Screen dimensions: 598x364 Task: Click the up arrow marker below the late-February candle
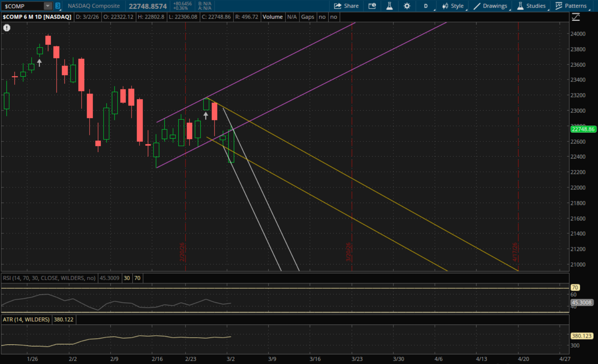click(x=206, y=116)
